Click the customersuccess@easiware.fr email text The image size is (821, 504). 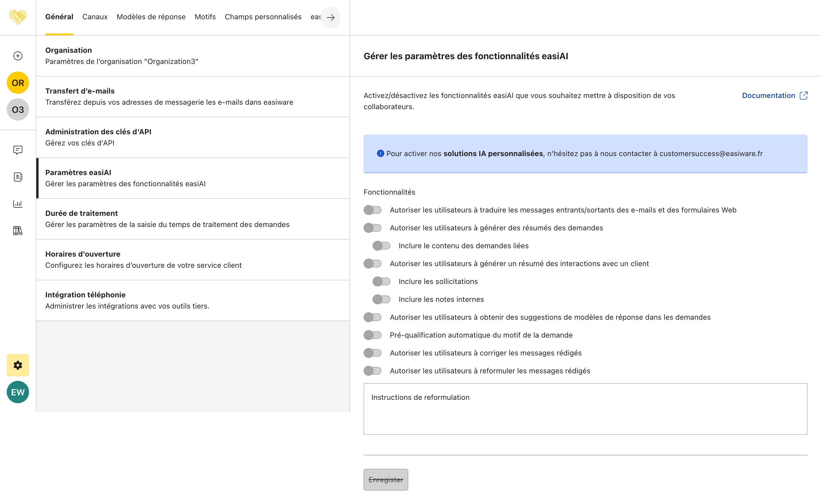coord(711,154)
